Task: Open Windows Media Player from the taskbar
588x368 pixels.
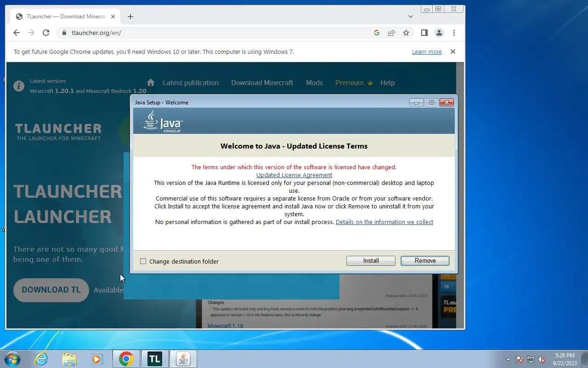Action: [x=97, y=359]
